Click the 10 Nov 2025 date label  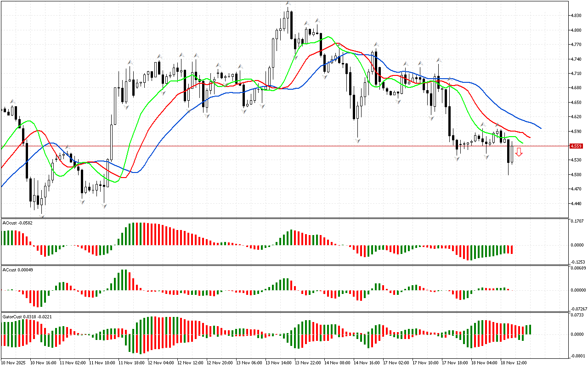click(x=13, y=363)
